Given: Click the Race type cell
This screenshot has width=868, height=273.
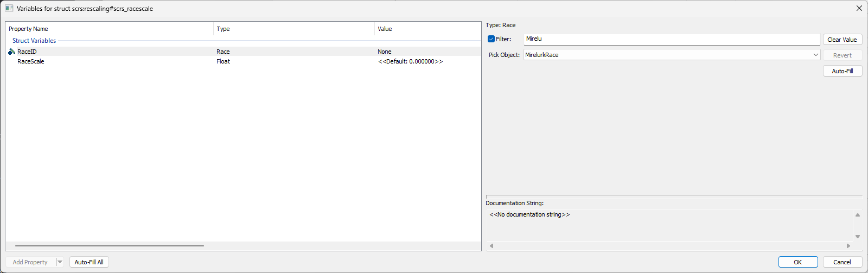Looking at the screenshot, I should click(223, 52).
